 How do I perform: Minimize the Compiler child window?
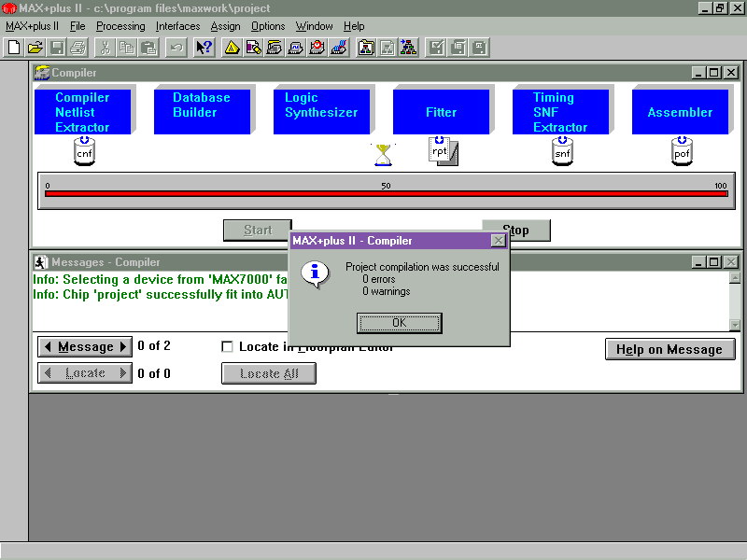coord(698,73)
